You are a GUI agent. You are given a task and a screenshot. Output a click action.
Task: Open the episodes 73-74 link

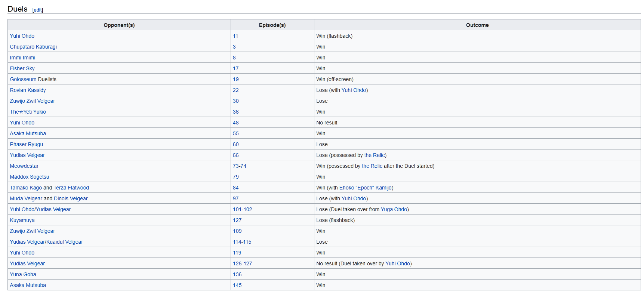[240, 166]
